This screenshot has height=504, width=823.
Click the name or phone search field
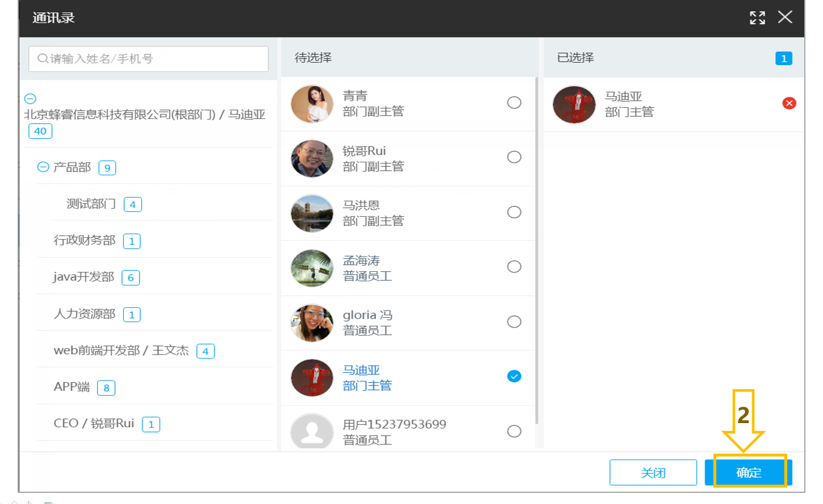click(148, 59)
